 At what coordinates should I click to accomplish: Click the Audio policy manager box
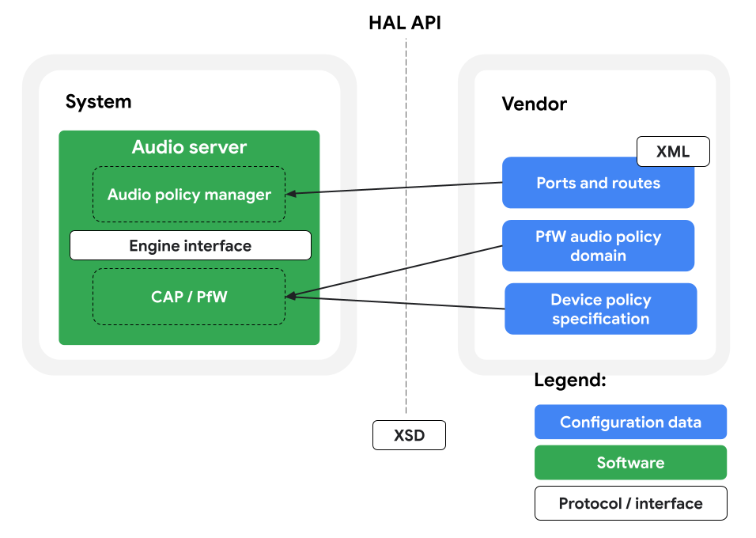[x=189, y=195]
